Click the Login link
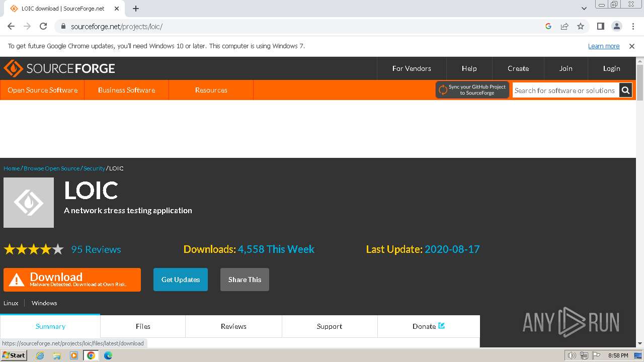Screen dimensions: 644x362 (x=611, y=68)
